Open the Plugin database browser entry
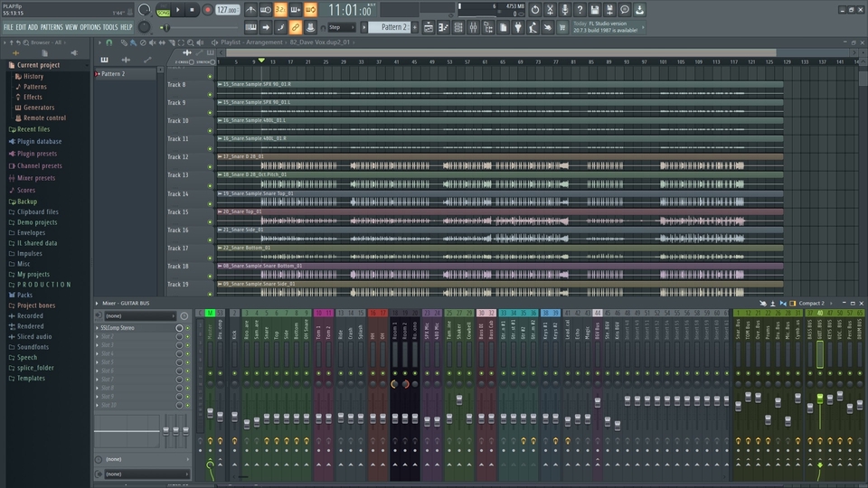 tap(39, 142)
